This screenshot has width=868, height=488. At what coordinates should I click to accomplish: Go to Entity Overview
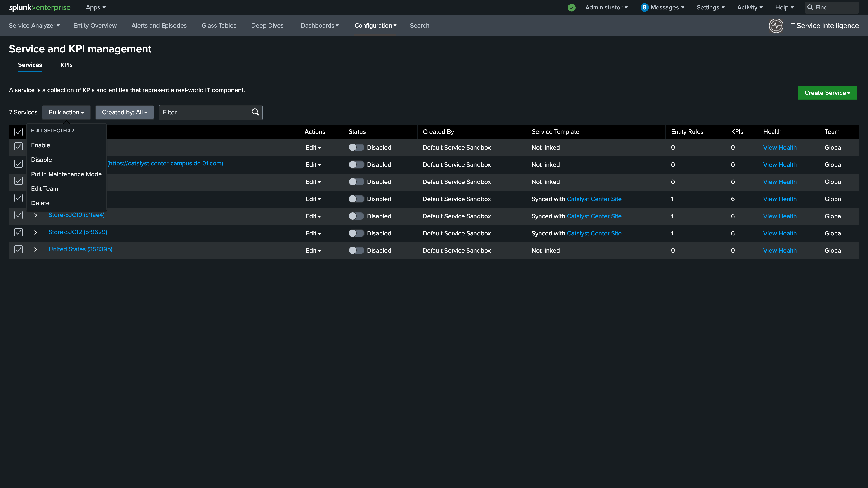[95, 26]
